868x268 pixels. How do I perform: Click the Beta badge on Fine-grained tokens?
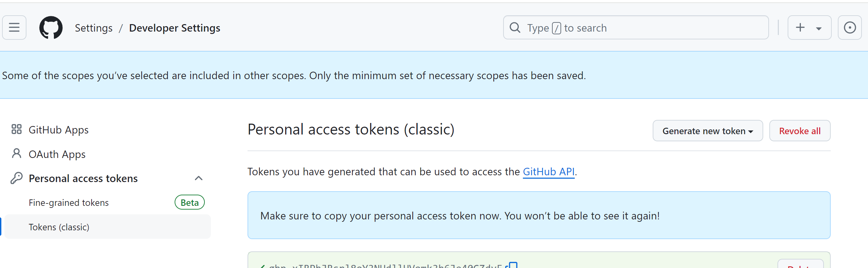pos(189,202)
